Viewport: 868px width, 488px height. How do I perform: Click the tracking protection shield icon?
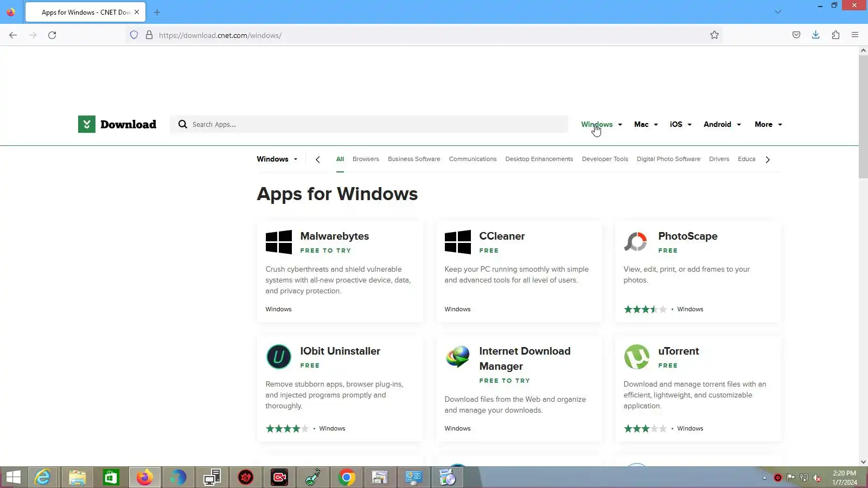(x=134, y=35)
